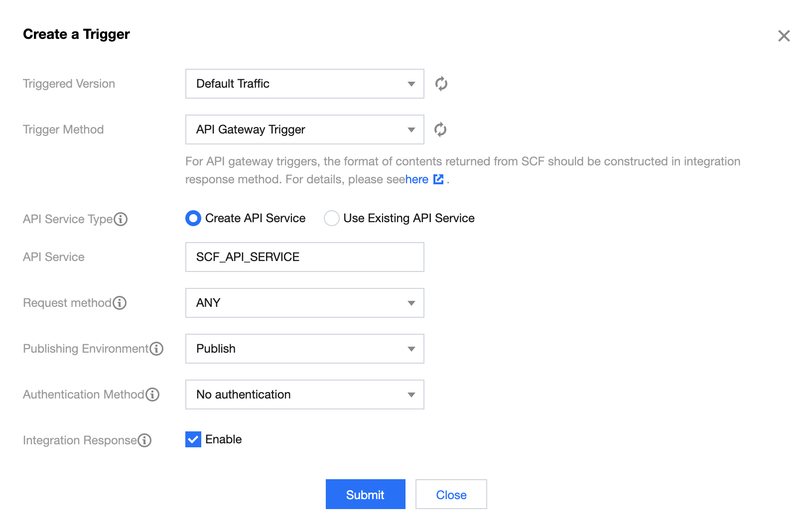Click the API Service Type info icon
The image size is (812, 530).
click(121, 219)
